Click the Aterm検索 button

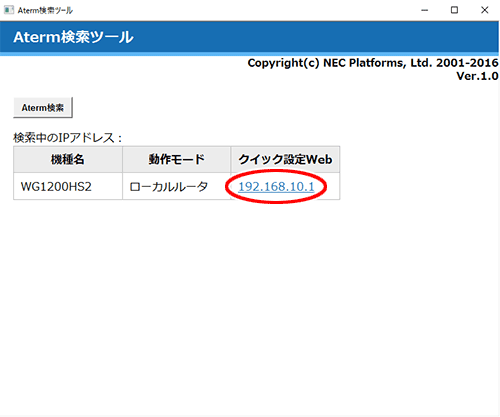(x=43, y=107)
